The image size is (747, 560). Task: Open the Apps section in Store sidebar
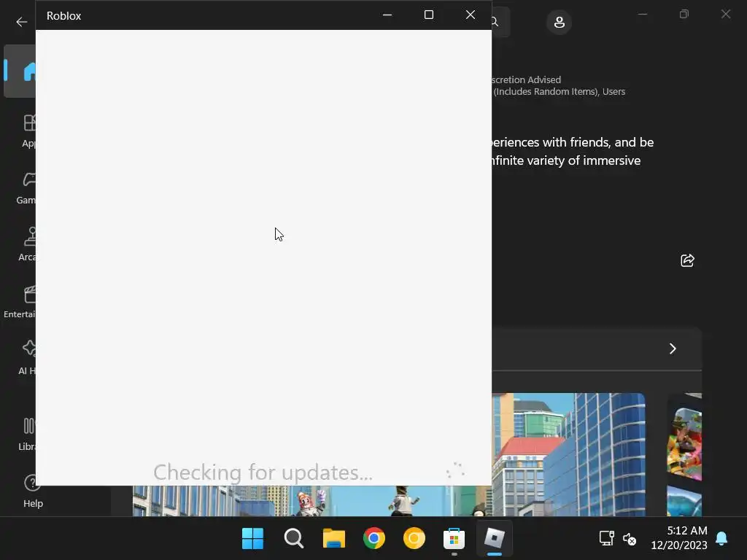click(28, 131)
